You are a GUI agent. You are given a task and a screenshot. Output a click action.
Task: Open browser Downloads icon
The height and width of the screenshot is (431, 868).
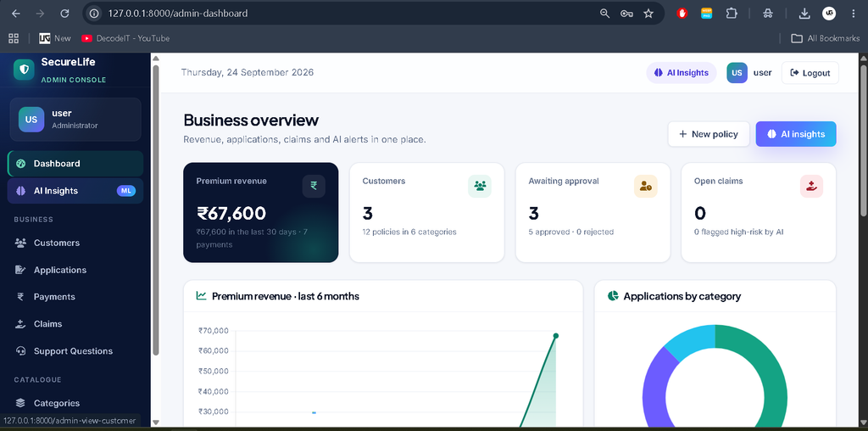[x=804, y=14]
